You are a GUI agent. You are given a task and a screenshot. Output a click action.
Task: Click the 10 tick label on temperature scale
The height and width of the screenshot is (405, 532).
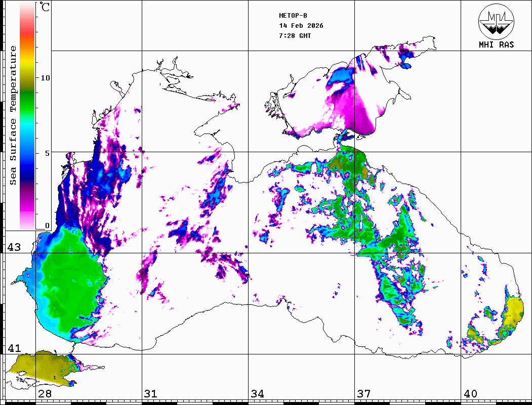[x=46, y=78]
